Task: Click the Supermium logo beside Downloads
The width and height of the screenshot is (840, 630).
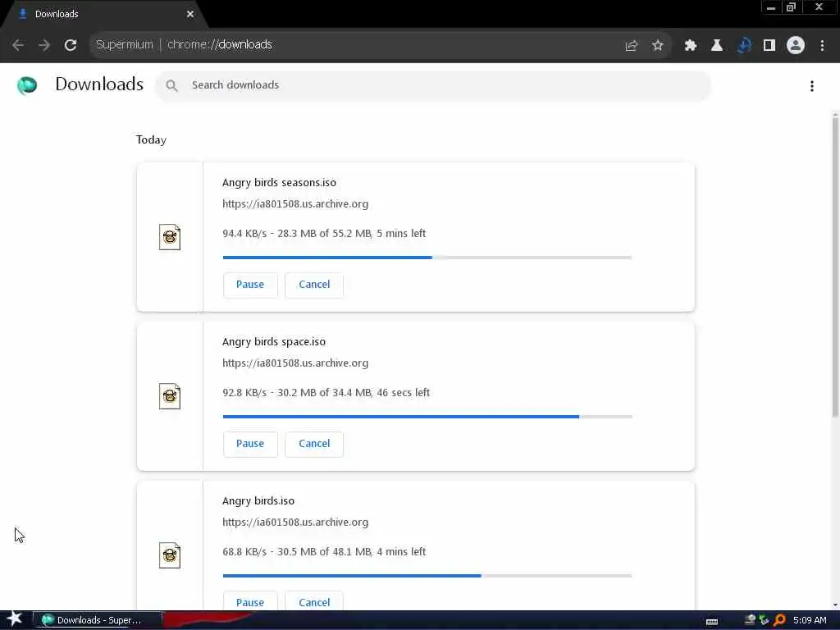Action: [27, 85]
